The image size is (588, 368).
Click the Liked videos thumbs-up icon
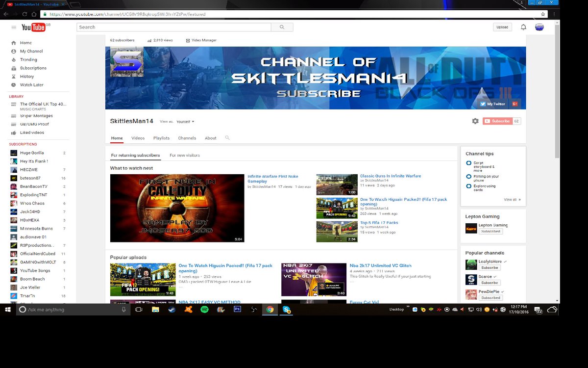coord(14,132)
